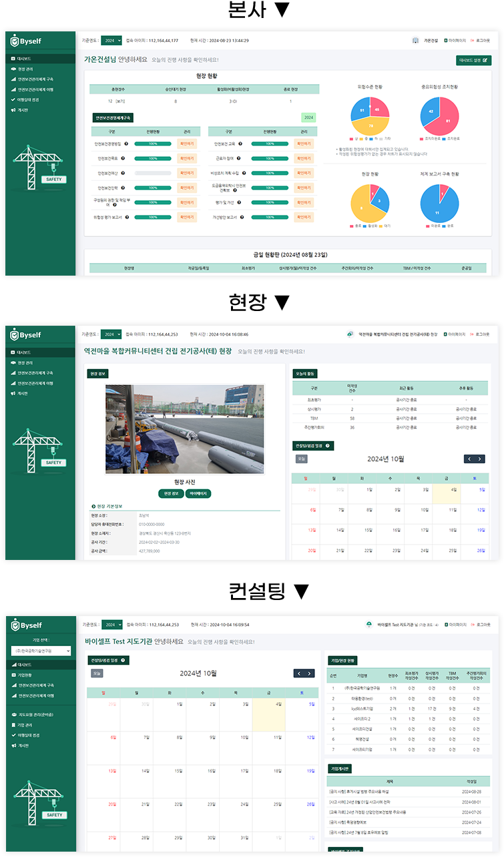This screenshot has height=857, width=504.
Task: Click TBM row in 오늘의 활동 table
Action: click(390, 418)
